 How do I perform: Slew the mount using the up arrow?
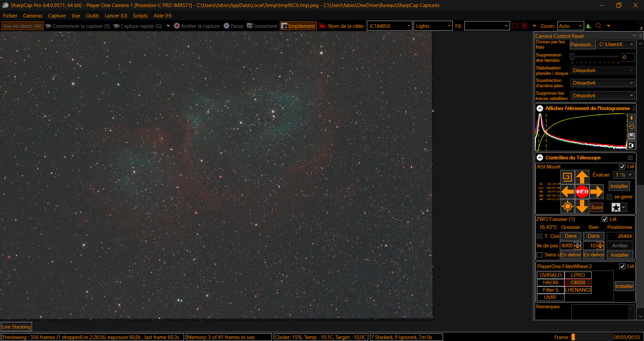[x=582, y=177]
